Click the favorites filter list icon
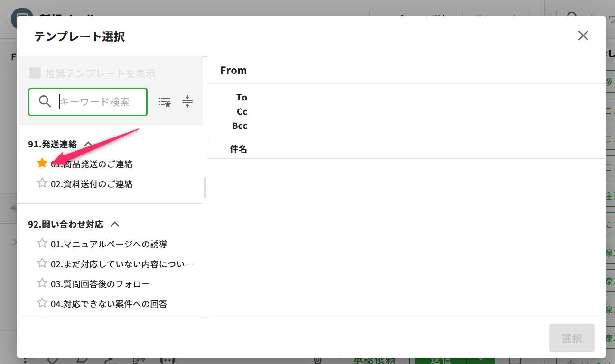615x364 pixels. [165, 102]
